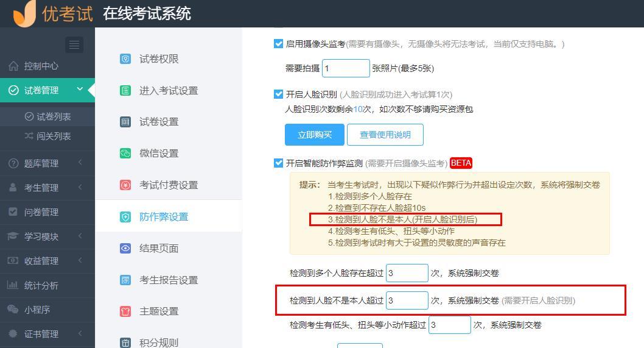
Task: Click the 试卷权限 shield icon
Action: [125, 59]
